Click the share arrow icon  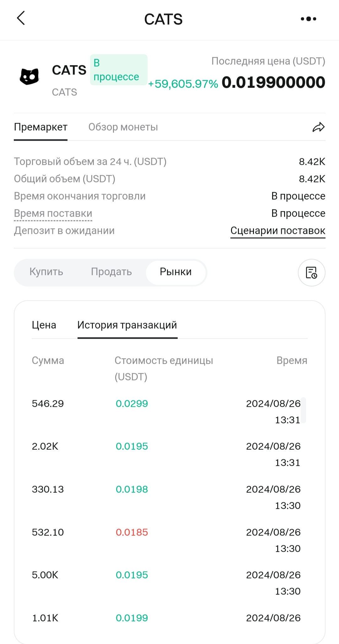[318, 127]
